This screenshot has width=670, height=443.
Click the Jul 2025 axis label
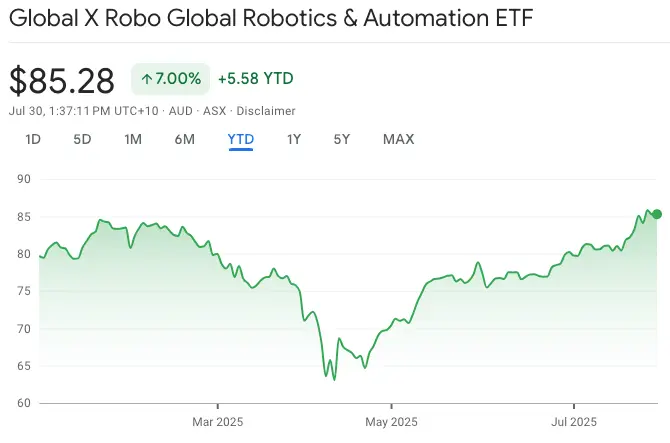tap(573, 422)
